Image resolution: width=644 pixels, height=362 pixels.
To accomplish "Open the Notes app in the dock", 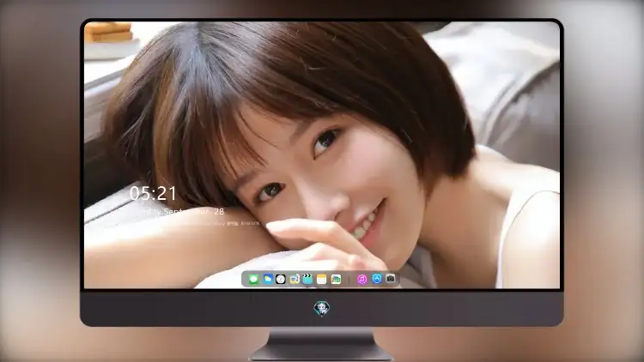I will [322, 279].
